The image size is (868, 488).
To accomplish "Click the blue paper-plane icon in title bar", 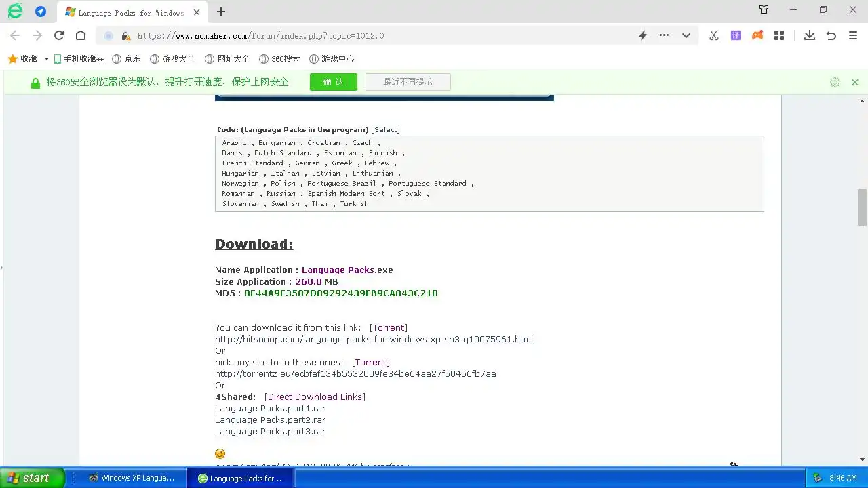I will 41,12.
